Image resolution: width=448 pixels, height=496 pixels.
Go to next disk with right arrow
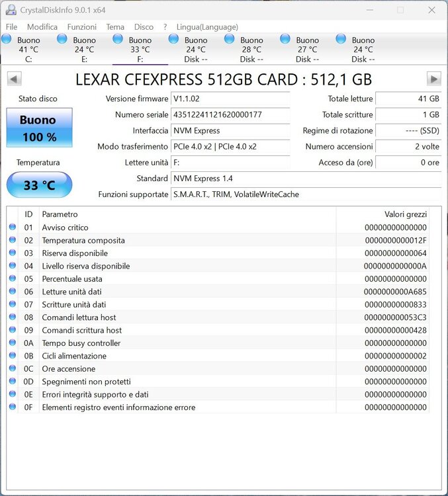[433, 79]
